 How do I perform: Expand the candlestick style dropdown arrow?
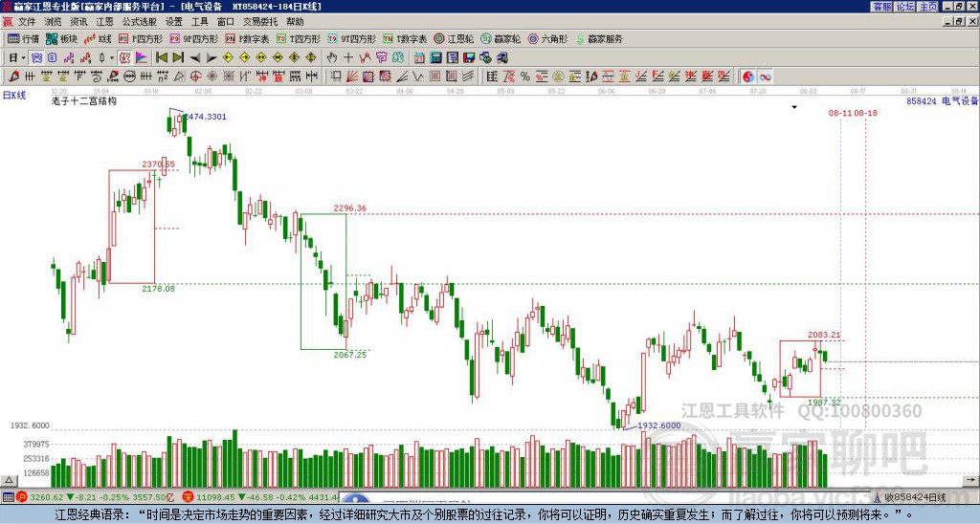pos(112,57)
